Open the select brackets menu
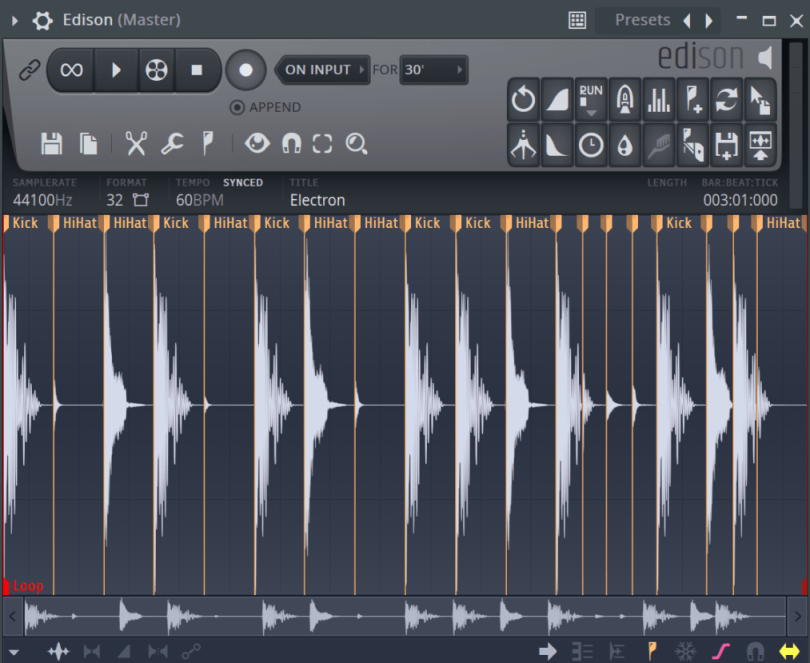The height and width of the screenshot is (663, 810). click(x=322, y=144)
